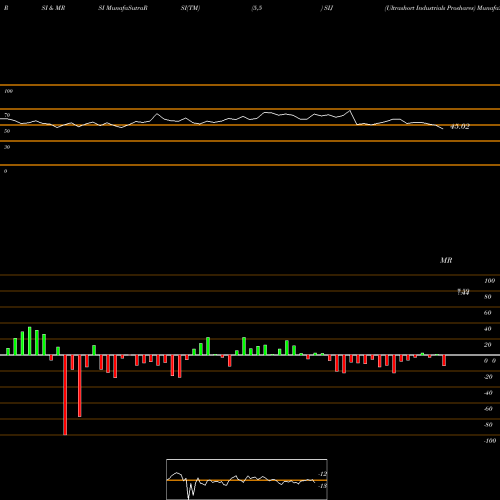Click the '50' label on the upper line chart axis
The width and height of the screenshot is (500, 500).
point(7,131)
